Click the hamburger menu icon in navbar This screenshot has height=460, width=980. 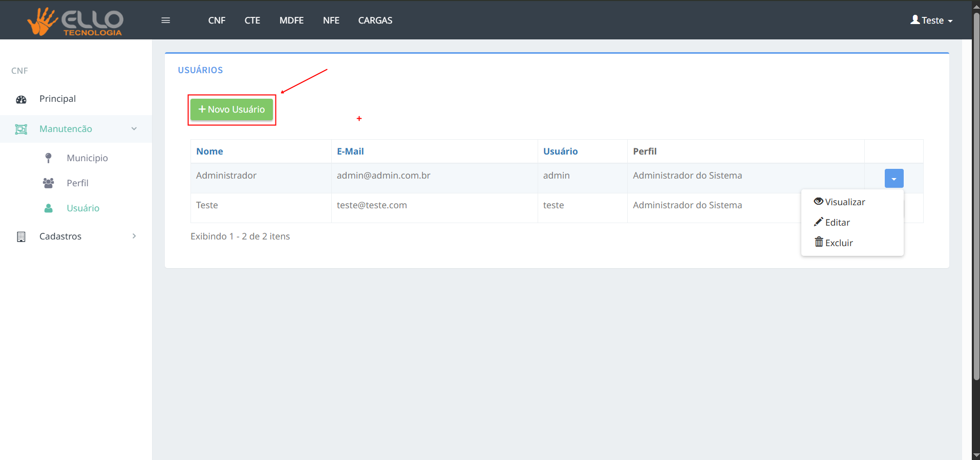pos(165,20)
